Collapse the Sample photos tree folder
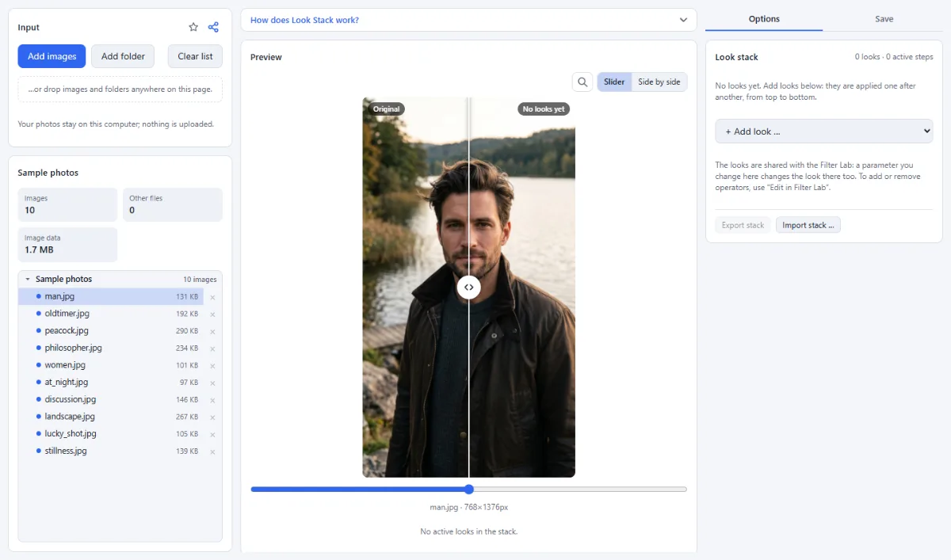Viewport: 951px width, 560px height. (x=28, y=280)
